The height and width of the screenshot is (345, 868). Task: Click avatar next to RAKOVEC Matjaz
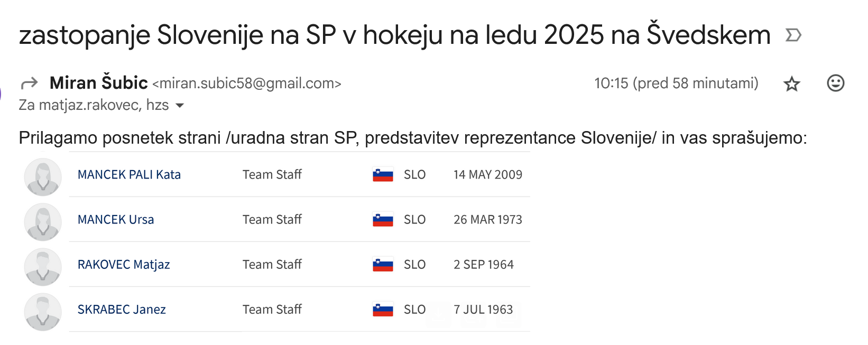click(x=43, y=267)
